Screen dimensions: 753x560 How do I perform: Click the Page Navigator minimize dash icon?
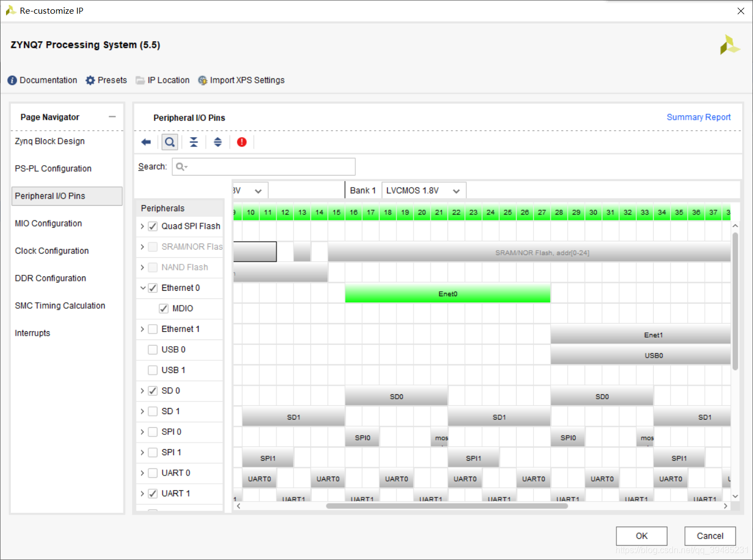coord(112,117)
